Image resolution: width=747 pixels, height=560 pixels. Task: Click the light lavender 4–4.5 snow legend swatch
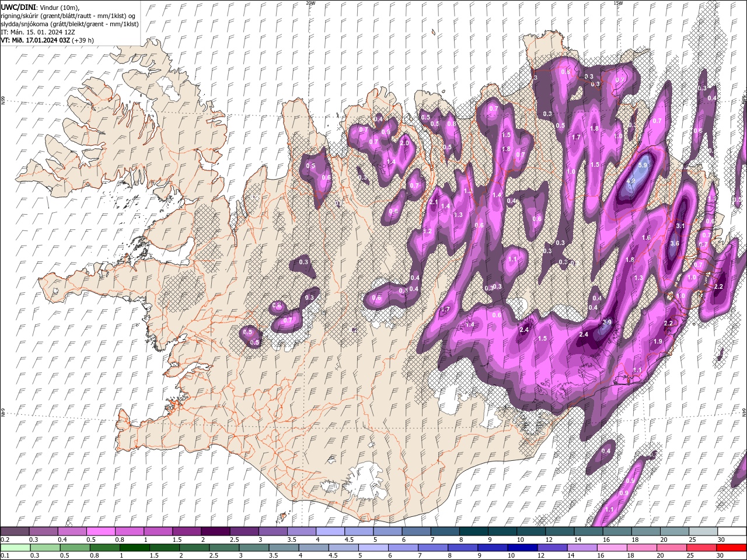330,531
